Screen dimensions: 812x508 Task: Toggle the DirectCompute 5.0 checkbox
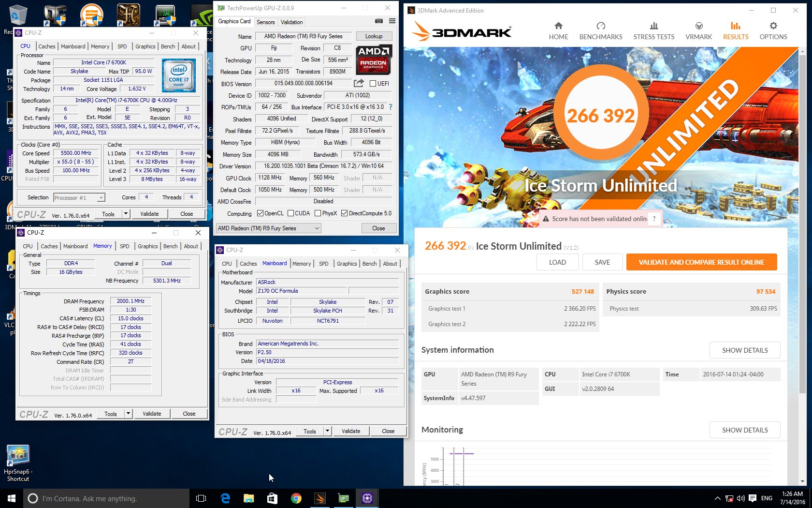[x=344, y=213]
